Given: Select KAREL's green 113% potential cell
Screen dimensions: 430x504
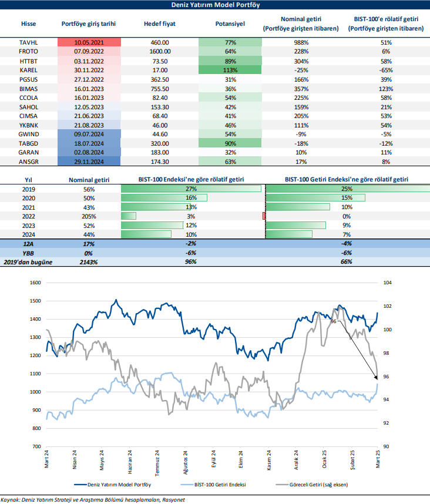Looking at the screenshot, I should tap(230, 70).
